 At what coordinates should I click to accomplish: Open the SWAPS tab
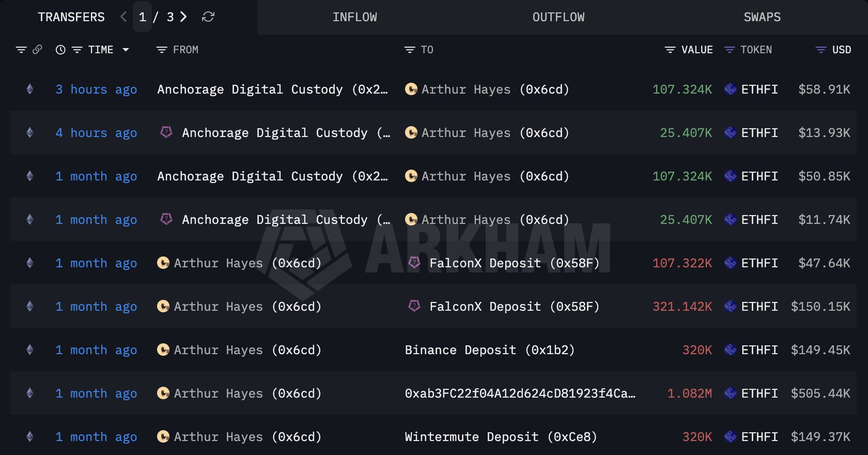click(x=762, y=17)
